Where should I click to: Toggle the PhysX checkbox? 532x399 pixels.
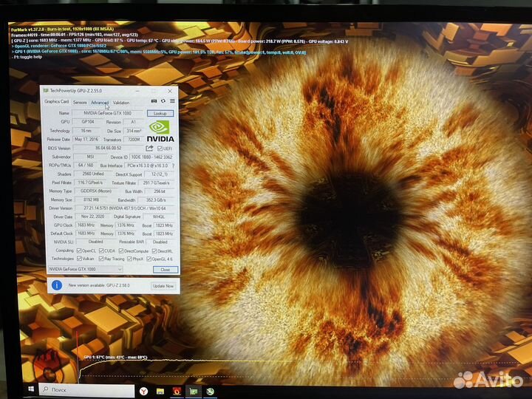(129, 259)
